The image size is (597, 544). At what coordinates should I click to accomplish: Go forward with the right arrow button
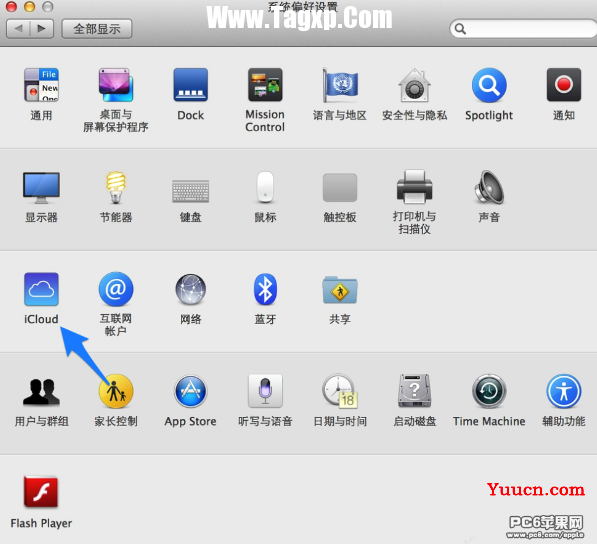coord(42,29)
